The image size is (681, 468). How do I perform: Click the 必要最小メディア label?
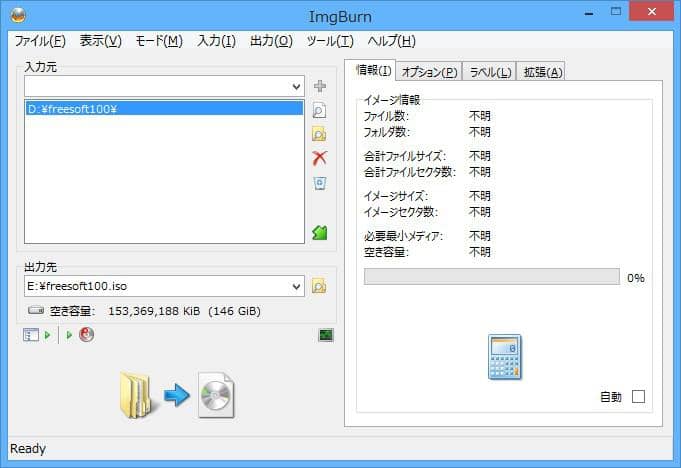coord(403,236)
